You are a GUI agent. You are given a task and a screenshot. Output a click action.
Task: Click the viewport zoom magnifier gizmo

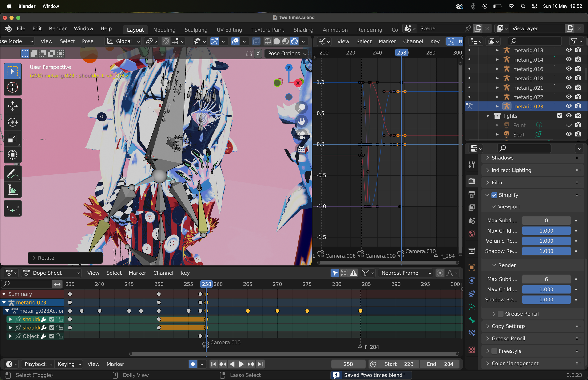tap(301, 107)
